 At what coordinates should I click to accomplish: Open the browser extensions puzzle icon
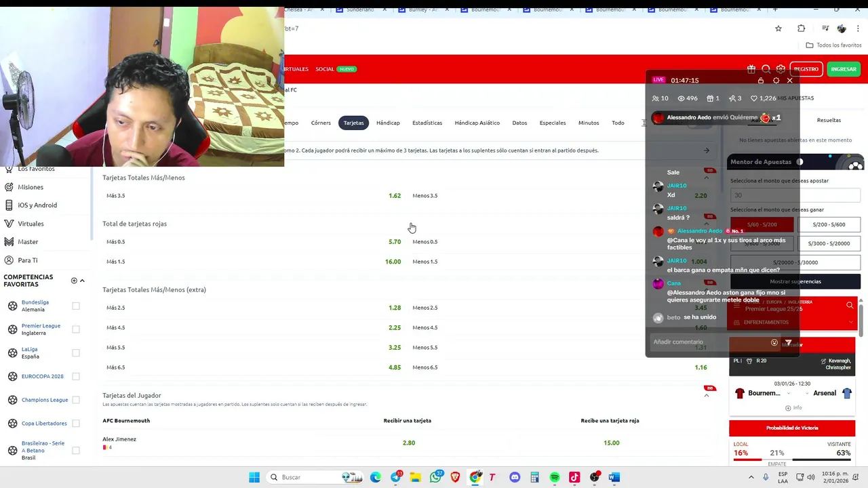[x=802, y=28]
